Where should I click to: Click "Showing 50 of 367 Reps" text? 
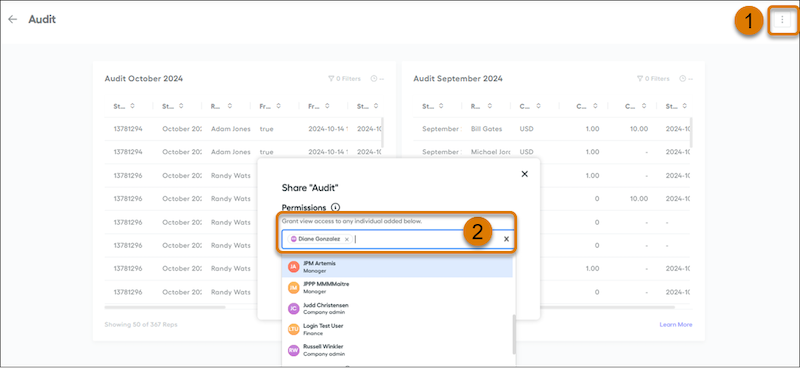tap(141, 325)
